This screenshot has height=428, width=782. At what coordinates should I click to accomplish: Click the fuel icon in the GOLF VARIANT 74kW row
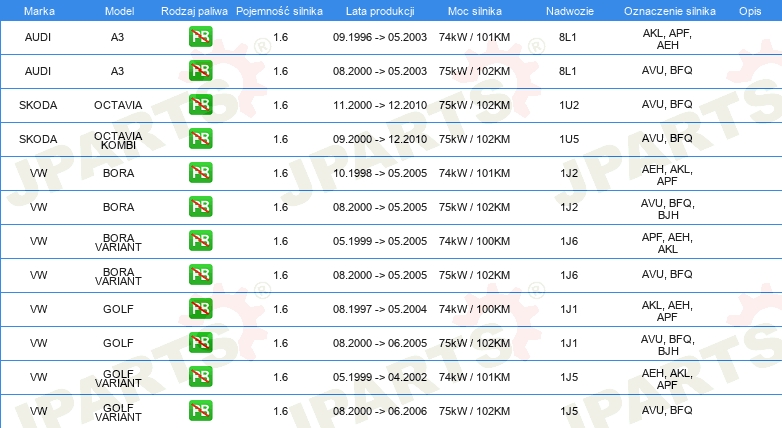[x=200, y=377]
